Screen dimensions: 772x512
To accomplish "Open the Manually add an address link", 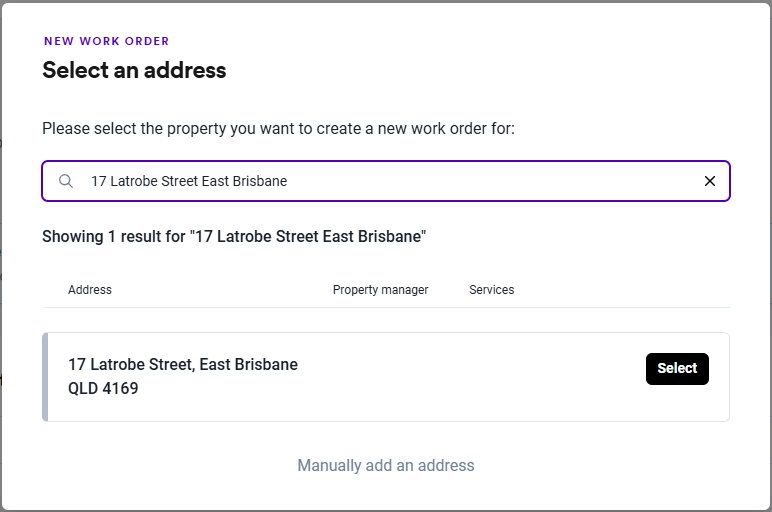I will pos(386,465).
